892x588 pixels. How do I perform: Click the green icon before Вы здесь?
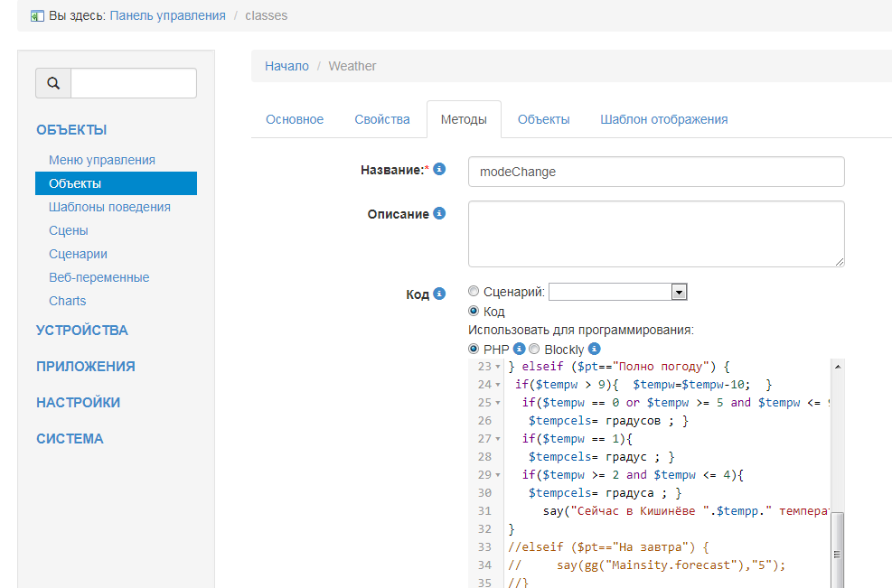pyautogui.click(x=36, y=15)
